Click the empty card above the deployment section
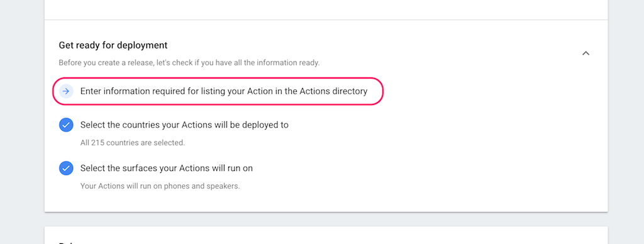The height and width of the screenshot is (244, 644). point(326,9)
